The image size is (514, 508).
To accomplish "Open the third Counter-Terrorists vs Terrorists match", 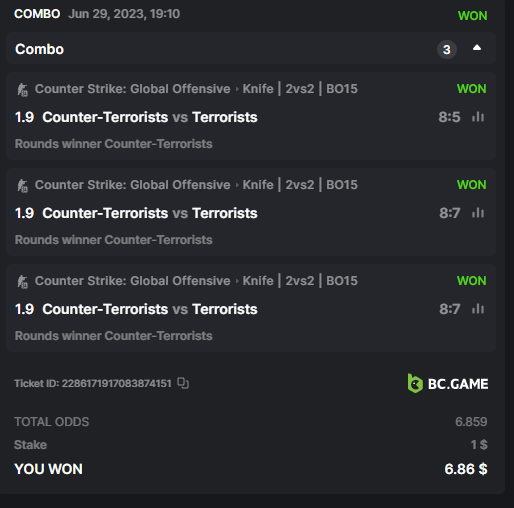I will (150, 309).
